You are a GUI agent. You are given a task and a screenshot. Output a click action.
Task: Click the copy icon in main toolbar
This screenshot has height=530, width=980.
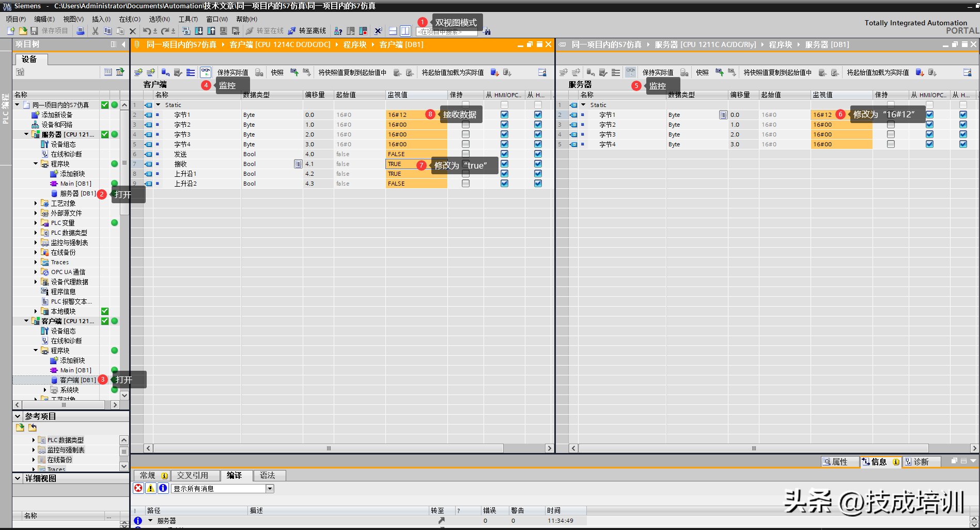click(107, 31)
